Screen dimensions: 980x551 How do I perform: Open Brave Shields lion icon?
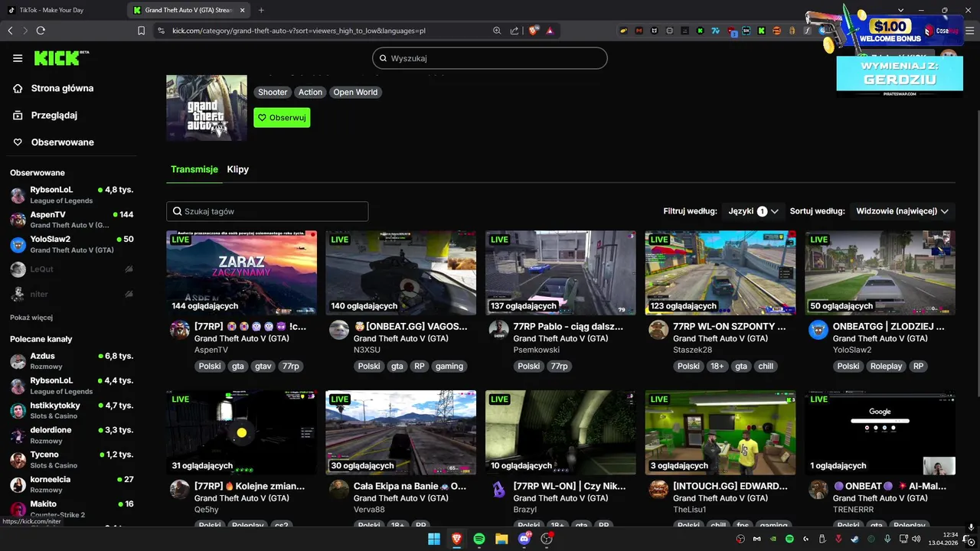click(534, 31)
